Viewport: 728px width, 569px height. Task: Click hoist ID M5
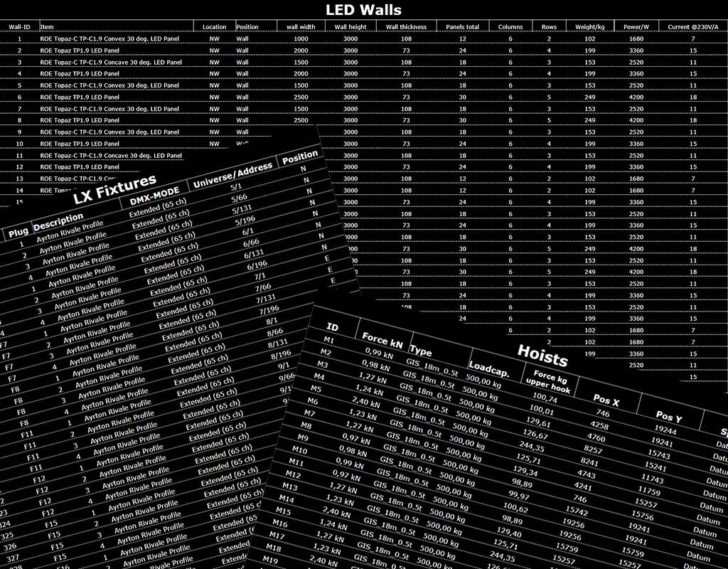316,389
